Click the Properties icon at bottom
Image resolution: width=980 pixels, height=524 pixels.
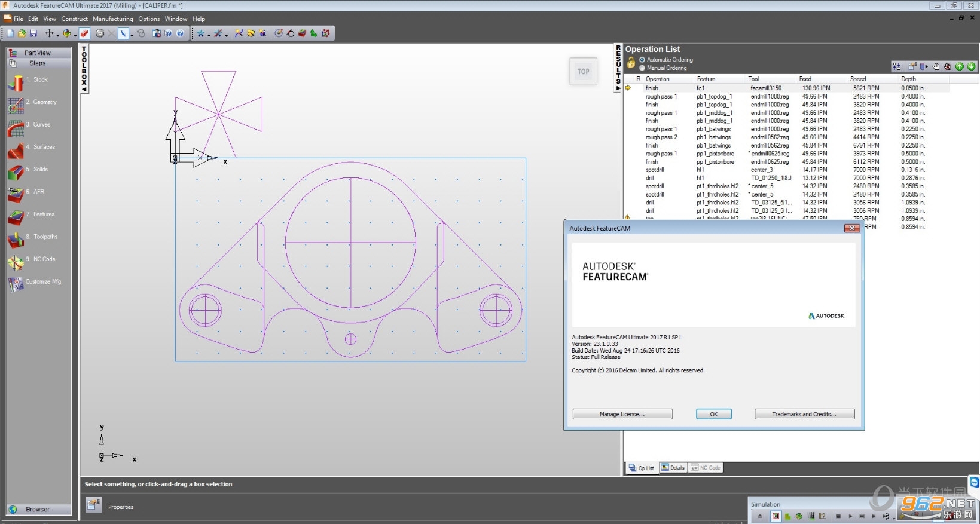coord(93,505)
